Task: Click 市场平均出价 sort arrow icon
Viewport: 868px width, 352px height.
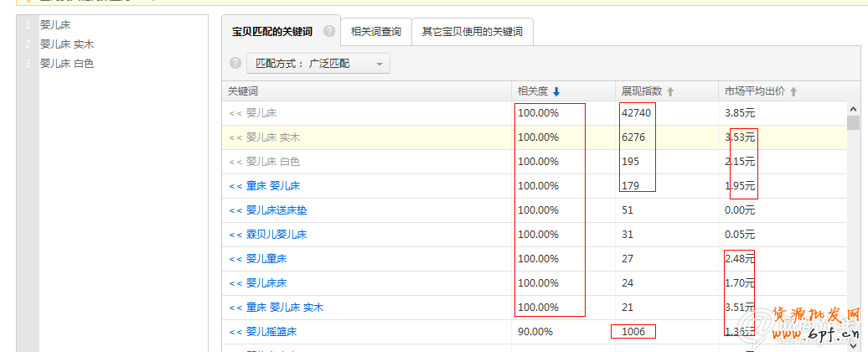Action: [793, 91]
